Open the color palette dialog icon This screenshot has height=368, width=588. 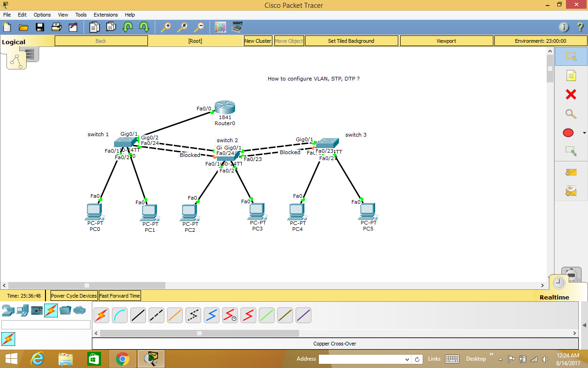(220, 27)
